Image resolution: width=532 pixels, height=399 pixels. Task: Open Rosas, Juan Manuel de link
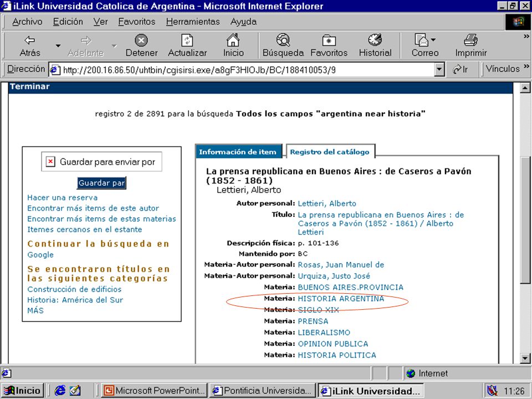[341, 265]
